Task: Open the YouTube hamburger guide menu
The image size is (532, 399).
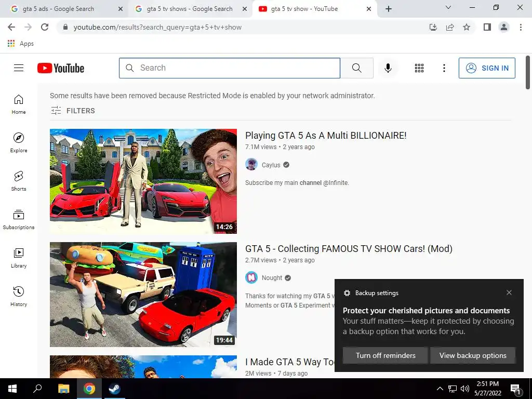Action: click(19, 68)
